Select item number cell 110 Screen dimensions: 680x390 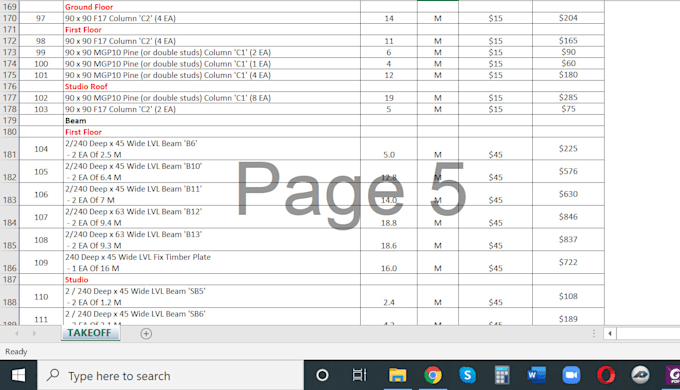click(x=41, y=297)
